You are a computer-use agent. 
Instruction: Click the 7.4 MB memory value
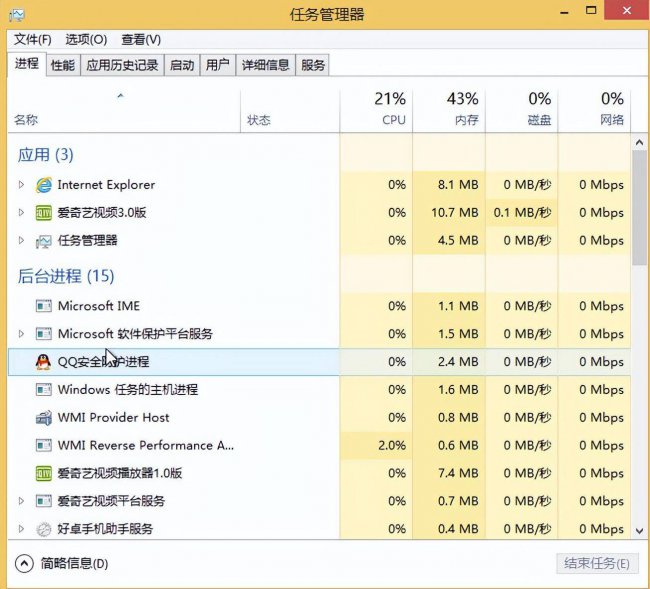tap(458, 473)
